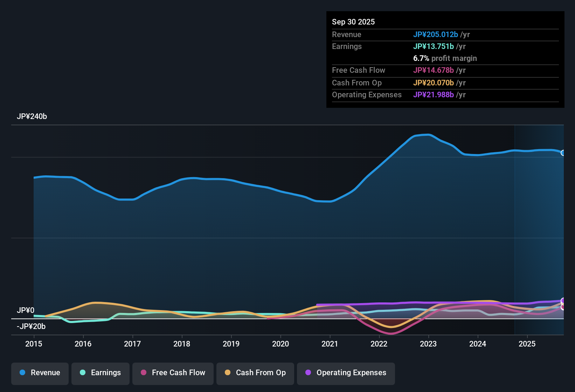575x392 pixels.
Task: Click the teal Earnings legend dot
Action: coord(83,373)
